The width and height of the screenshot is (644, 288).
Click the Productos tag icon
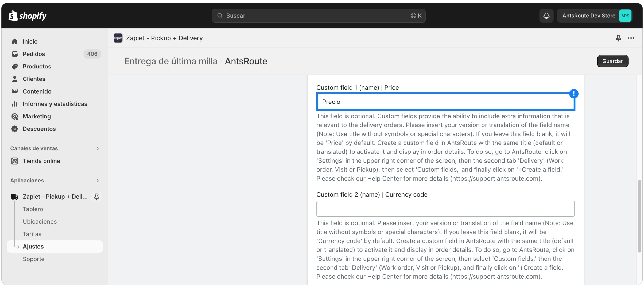click(x=15, y=66)
